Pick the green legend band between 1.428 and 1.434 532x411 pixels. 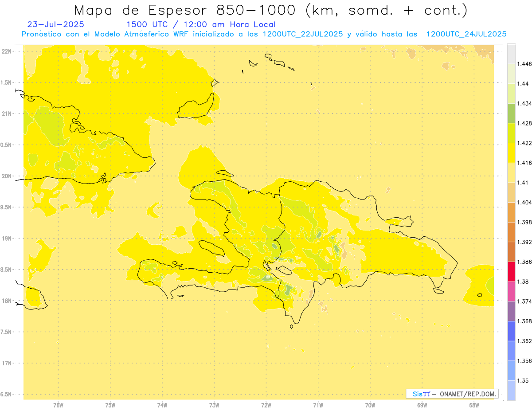click(x=511, y=114)
